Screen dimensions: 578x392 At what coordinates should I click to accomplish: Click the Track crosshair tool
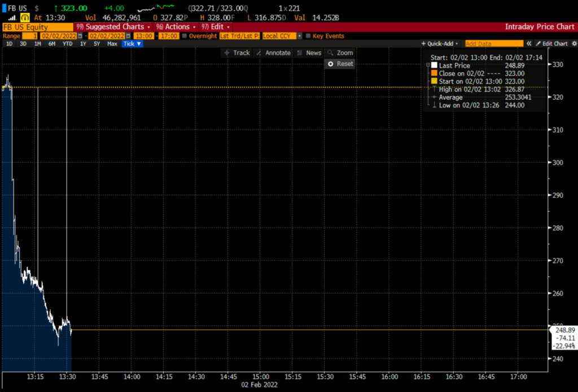tap(237, 53)
